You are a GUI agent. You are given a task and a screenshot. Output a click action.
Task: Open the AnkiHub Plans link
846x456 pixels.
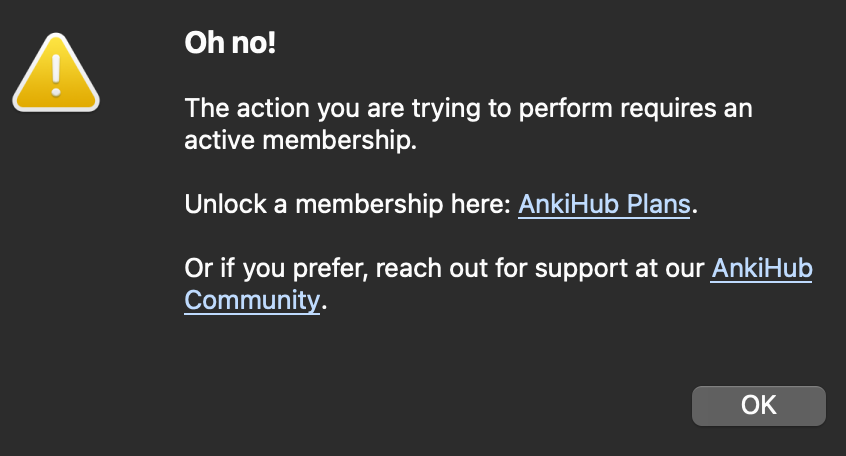[x=604, y=205]
